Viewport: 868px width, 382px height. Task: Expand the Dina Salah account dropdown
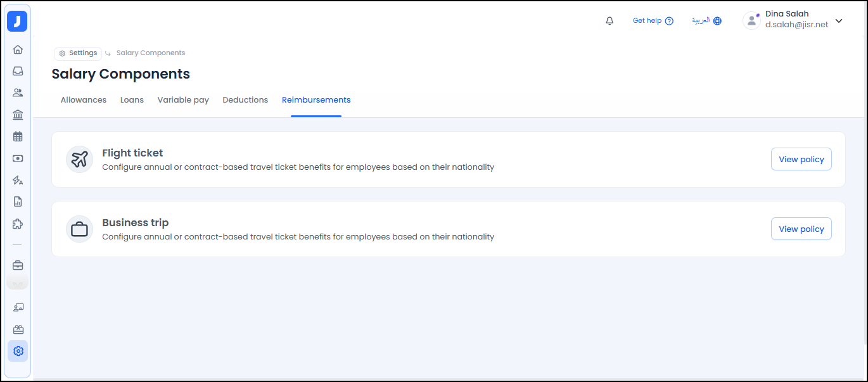[838, 21]
